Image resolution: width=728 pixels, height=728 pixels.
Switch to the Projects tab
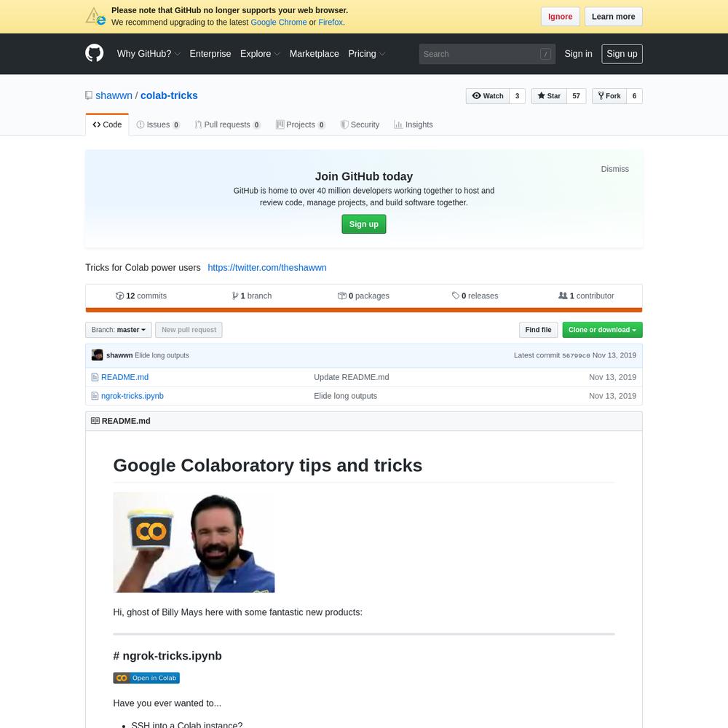pyautogui.click(x=301, y=124)
